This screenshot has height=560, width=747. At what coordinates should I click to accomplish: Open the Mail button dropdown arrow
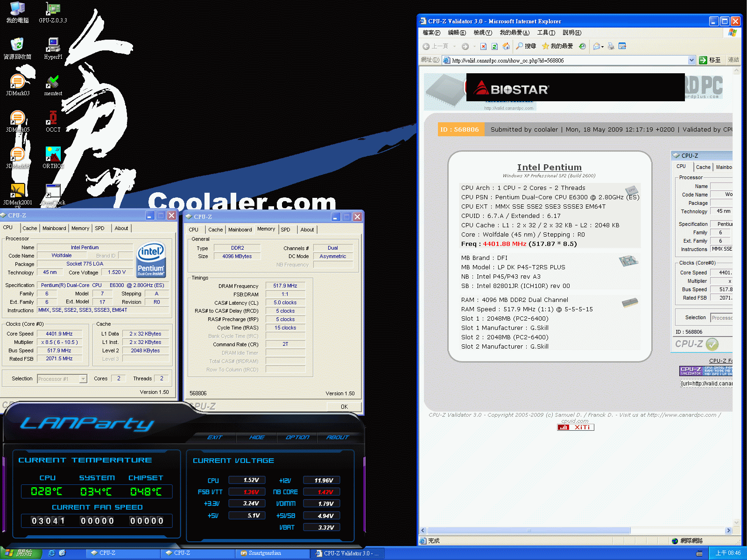(x=602, y=46)
